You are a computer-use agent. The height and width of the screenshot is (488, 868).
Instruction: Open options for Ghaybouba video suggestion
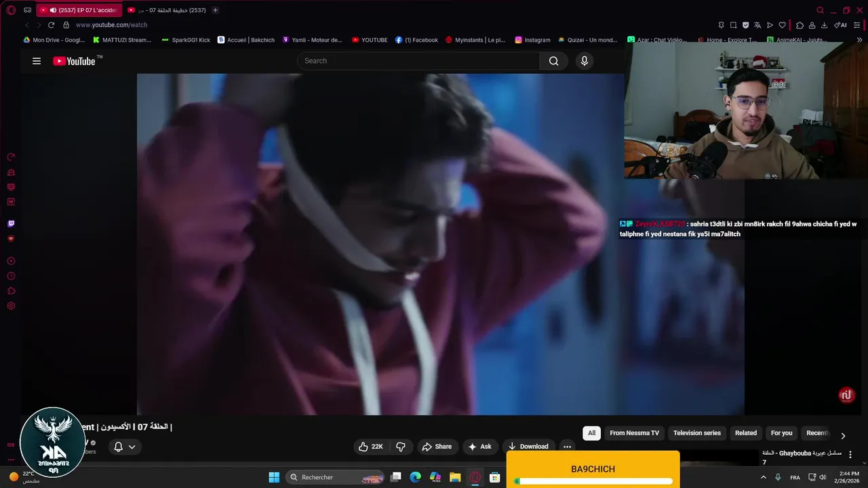tap(850, 455)
